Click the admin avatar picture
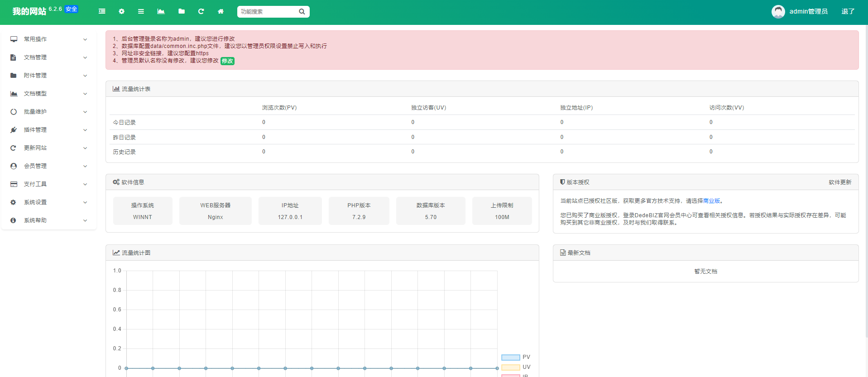868x377 pixels. [778, 12]
